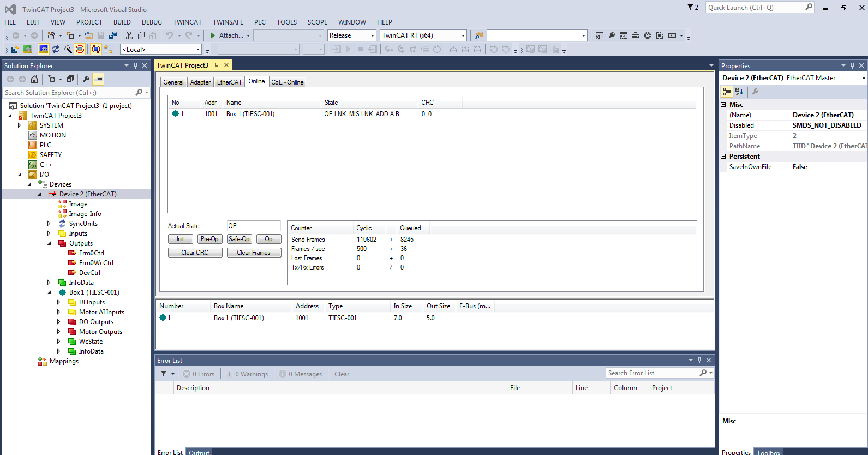This screenshot has width=868, height=455.
Task: Click the Save All icon
Action: coord(113,35)
